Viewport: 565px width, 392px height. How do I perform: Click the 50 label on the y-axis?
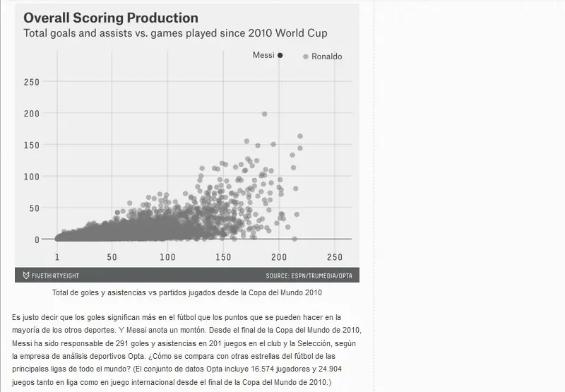[x=34, y=208]
